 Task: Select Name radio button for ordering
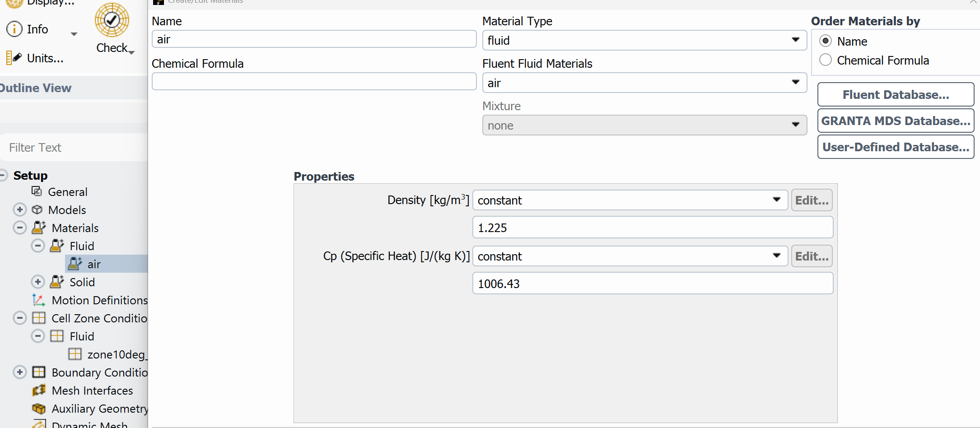coord(825,41)
